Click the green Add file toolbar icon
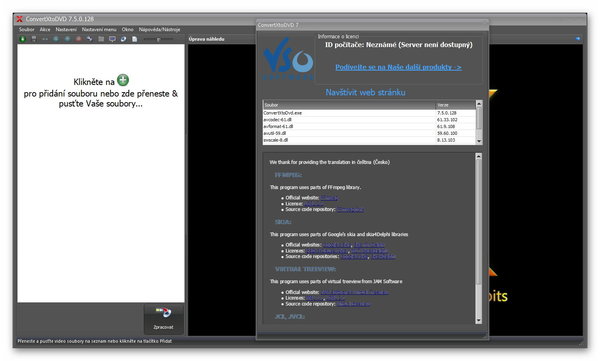Viewport: 600px width, 361px height. click(22, 39)
